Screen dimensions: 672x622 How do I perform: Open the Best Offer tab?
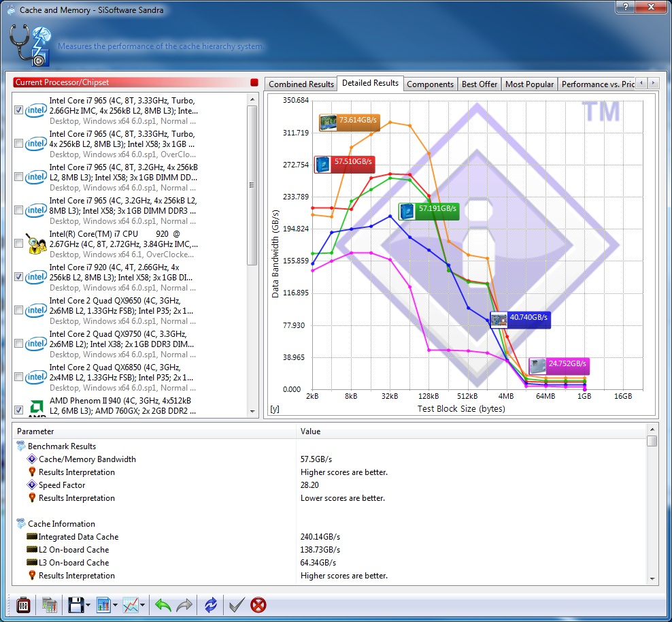(480, 84)
